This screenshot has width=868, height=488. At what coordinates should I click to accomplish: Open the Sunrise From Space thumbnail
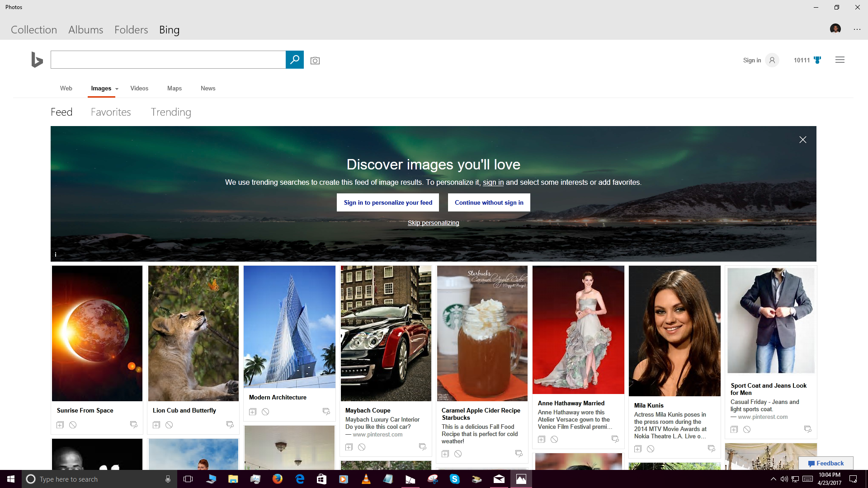(x=97, y=333)
